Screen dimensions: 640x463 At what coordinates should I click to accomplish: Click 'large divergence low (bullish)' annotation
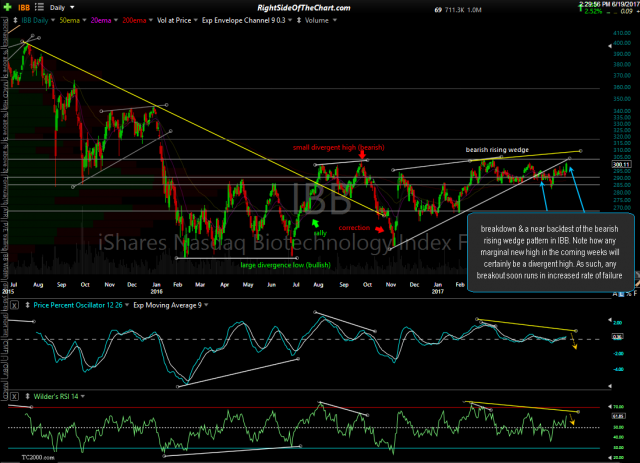[x=285, y=265]
